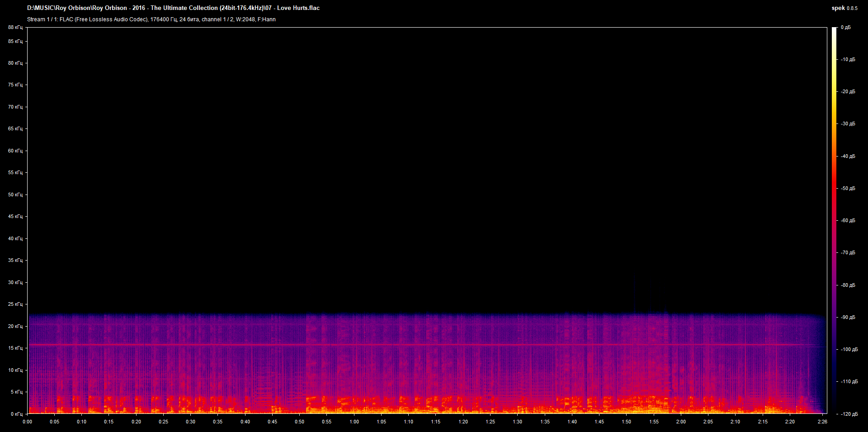Click the -30 дБ scale label

(848, 124)
